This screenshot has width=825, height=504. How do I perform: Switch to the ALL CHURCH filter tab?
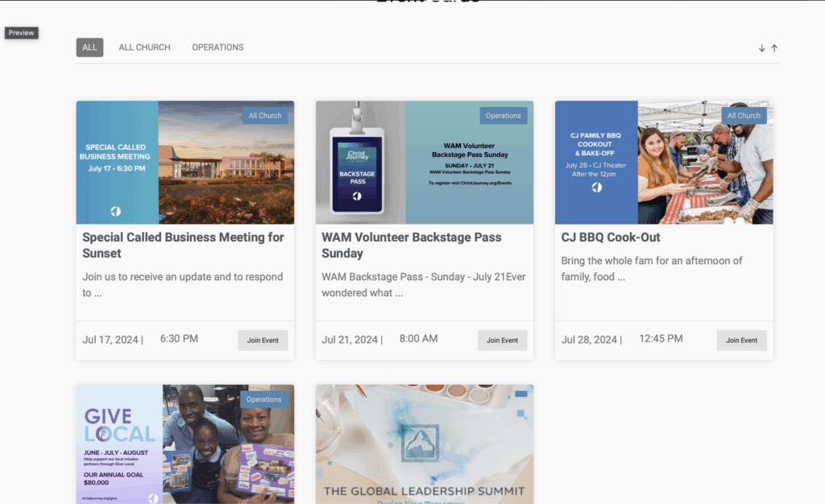point(144,48)
